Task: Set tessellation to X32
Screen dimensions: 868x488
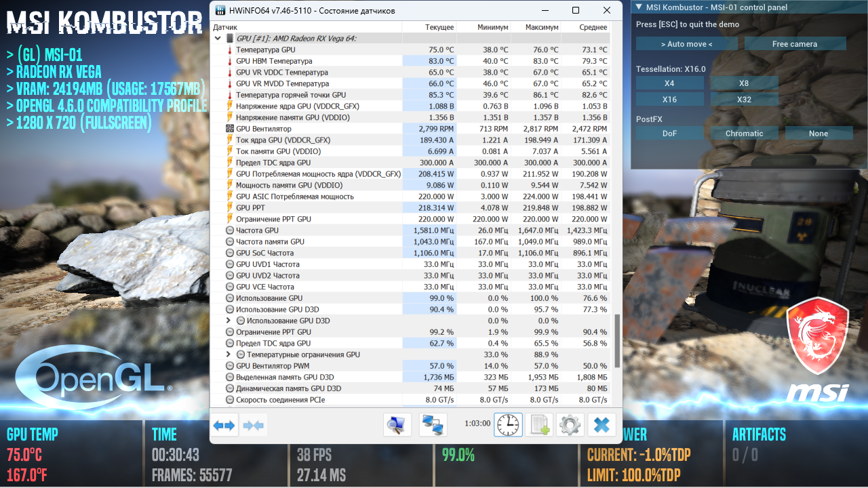Action: (744, 100)
